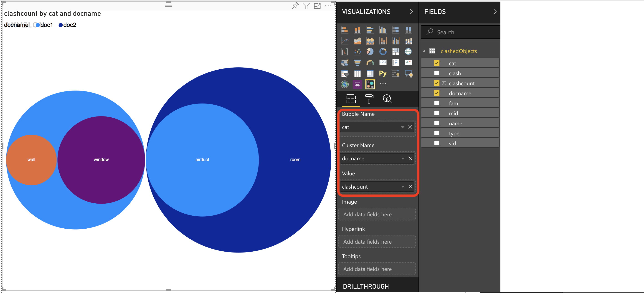Import more custom visuals via ellipsis

coord(383,84)
